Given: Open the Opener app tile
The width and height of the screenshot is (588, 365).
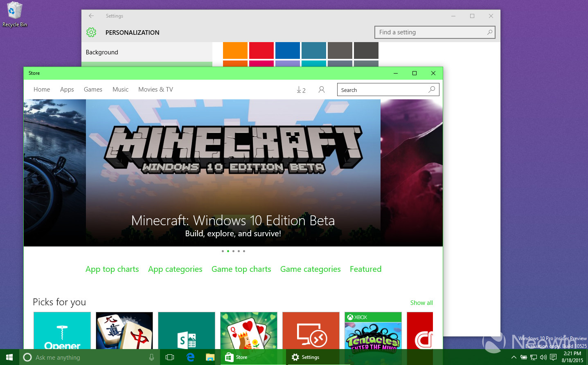Looking at the screenshot, I should point(62,331).
